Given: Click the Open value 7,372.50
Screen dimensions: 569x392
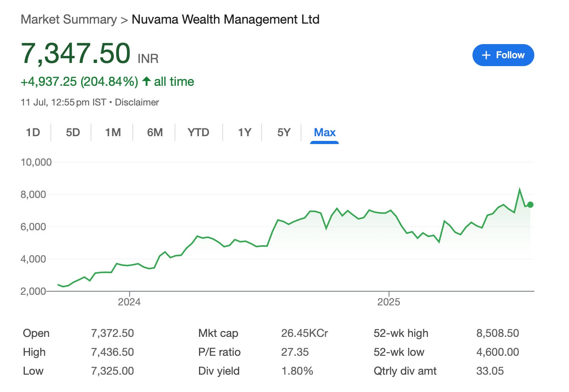Looking at the screenshot, I should (x=112, y=333).
